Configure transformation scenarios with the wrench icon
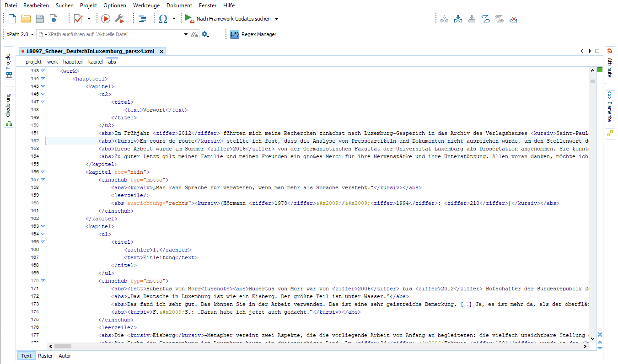The image size is (618, 364). pos(119,19)
